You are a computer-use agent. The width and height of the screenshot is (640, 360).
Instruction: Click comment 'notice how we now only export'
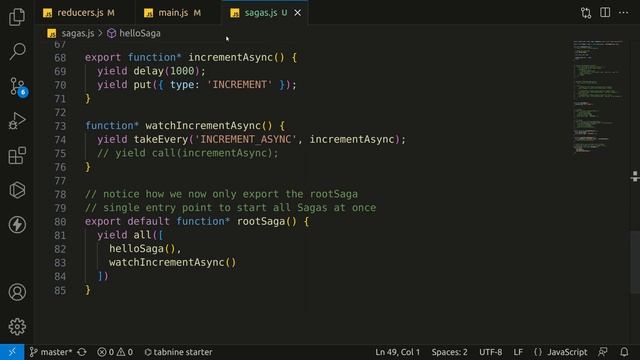tap(222, 194)
